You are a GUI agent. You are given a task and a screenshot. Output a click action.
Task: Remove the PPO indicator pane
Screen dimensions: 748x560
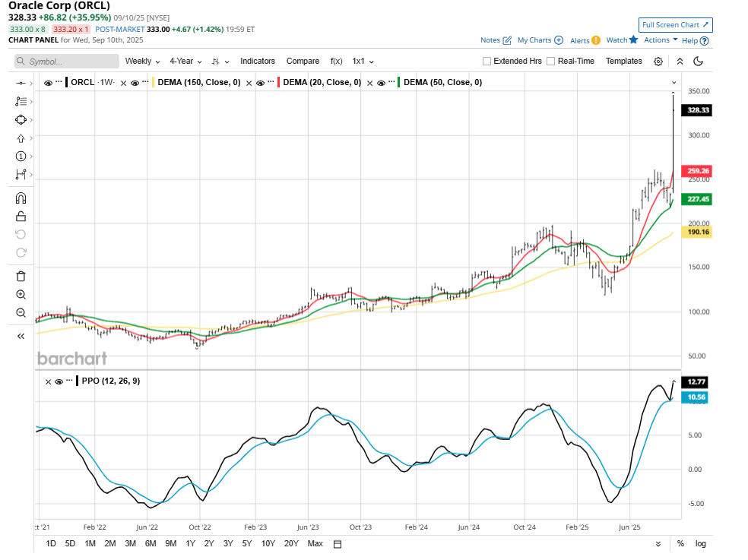click(x=48, y=382)
